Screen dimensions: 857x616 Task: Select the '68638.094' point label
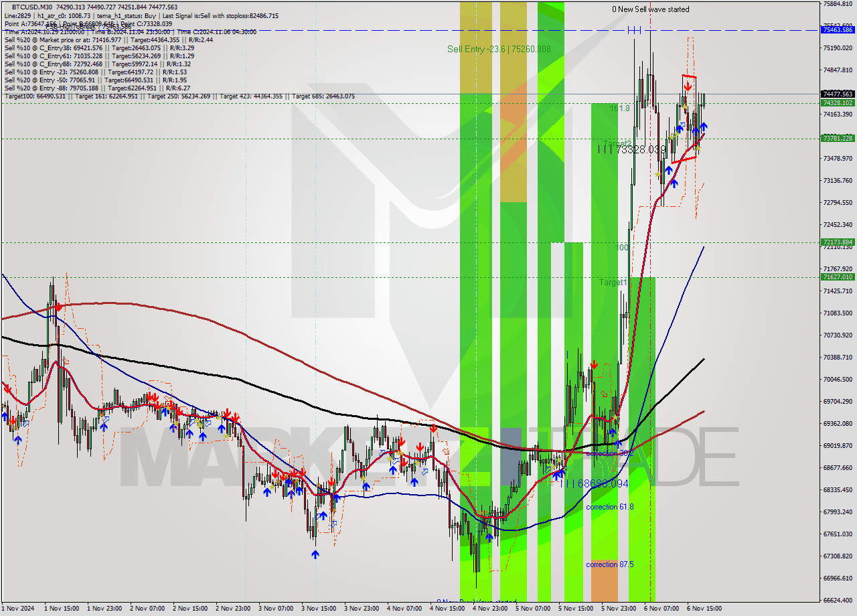click(x=603, y=483)
